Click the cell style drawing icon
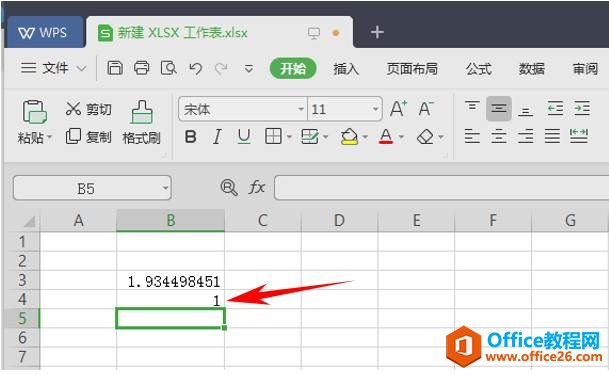Screen dimensions: 609x374 [310, 137]
